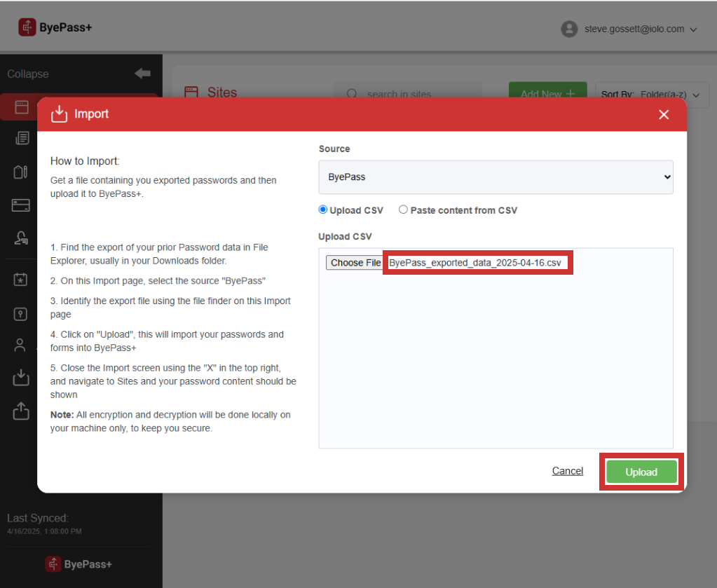717x588 pixels.
Task: Collapse the sidebar with the left arrow
Action: pos(143,73)
